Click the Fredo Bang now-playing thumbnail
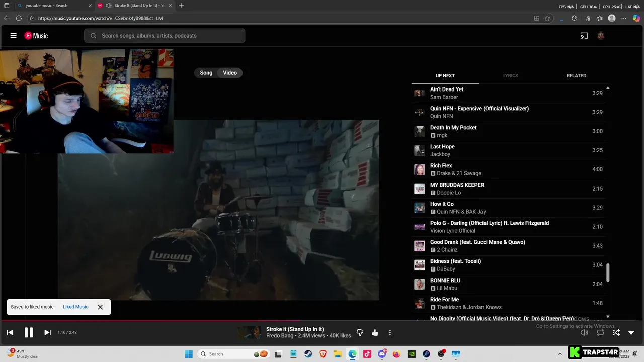The width and height of the screenshot is (644, 362). coord(250,332)
